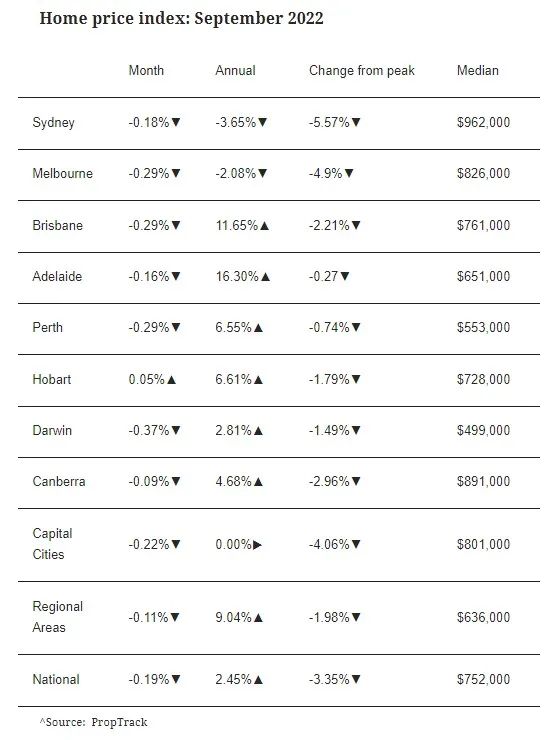Select the Perth 6.55% annual figure
This screenshot has width=554, height=740.
[x=234, y=328]
